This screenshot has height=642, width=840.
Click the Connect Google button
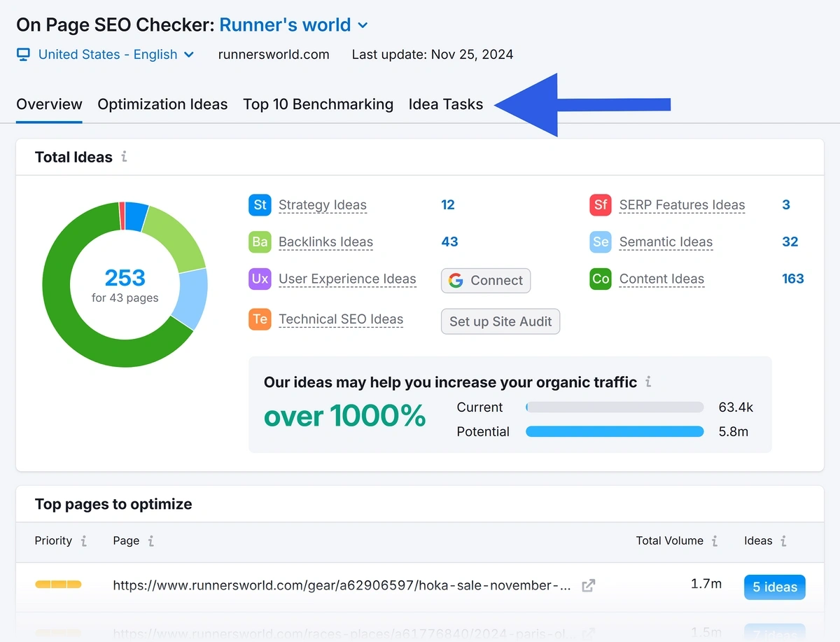point(486,281)
